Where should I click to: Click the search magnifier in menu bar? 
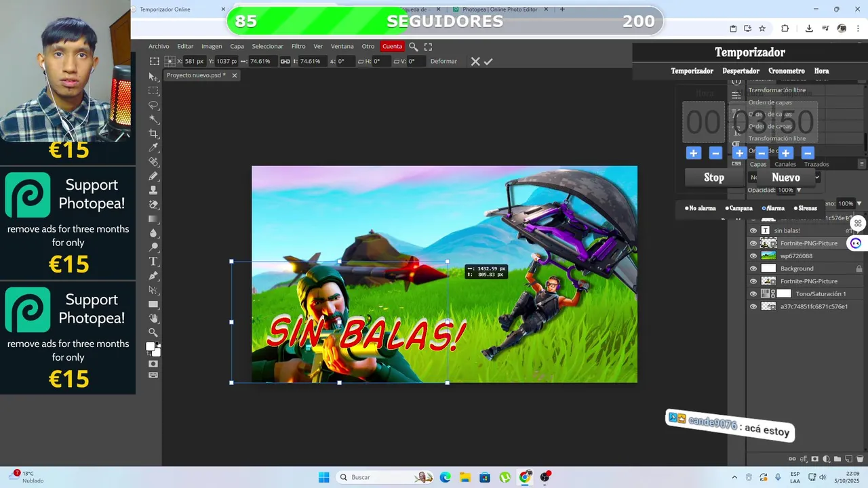(x=413, y=47)
